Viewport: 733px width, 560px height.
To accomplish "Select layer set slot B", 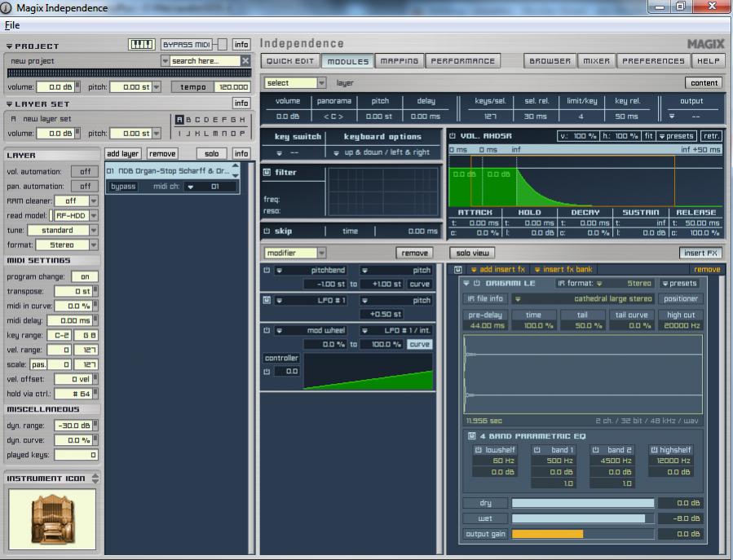I will (x=188, y=120).
